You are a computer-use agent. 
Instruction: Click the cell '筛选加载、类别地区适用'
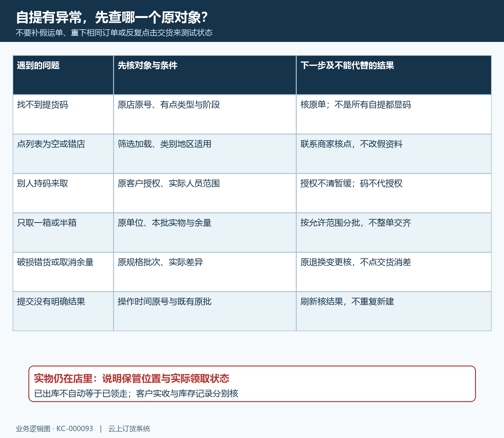(x=205, y=154)
